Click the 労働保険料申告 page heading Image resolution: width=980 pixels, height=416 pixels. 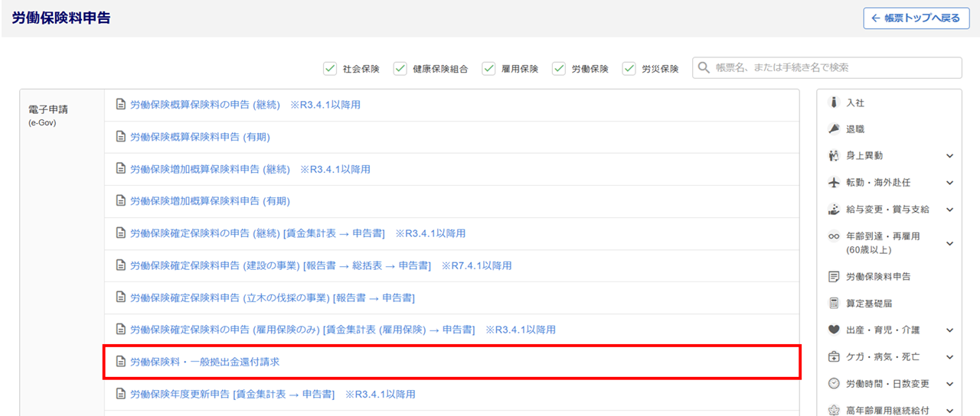[x=61, y=18]
